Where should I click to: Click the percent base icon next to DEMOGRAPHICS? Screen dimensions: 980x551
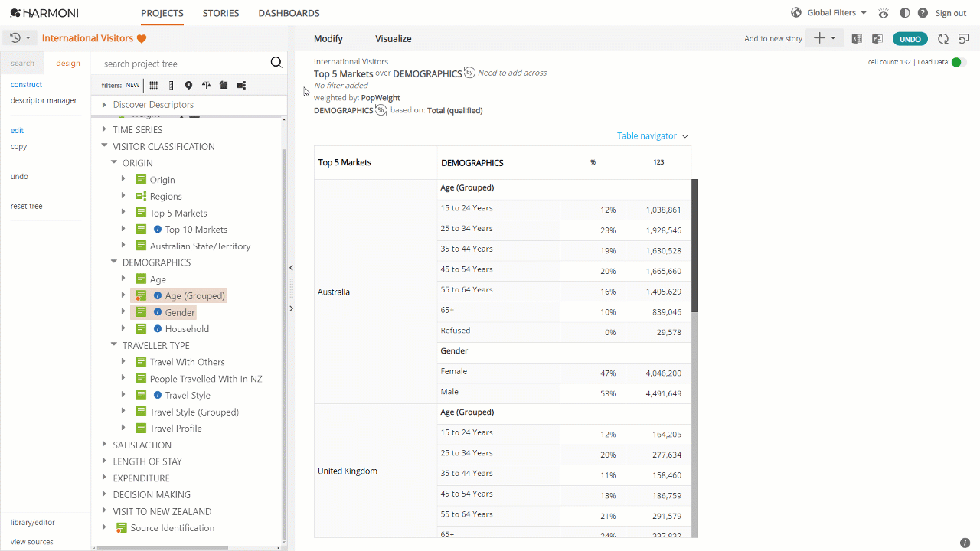pos(381,110)
